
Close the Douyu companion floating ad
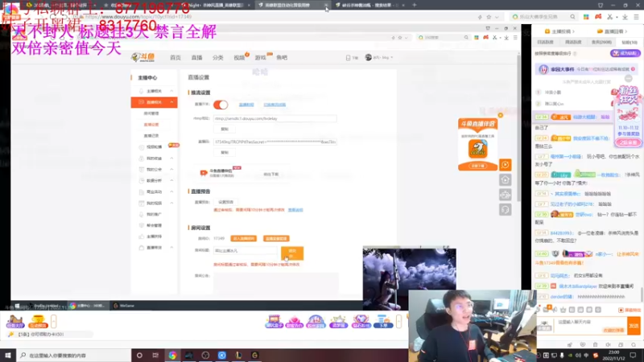500,115
